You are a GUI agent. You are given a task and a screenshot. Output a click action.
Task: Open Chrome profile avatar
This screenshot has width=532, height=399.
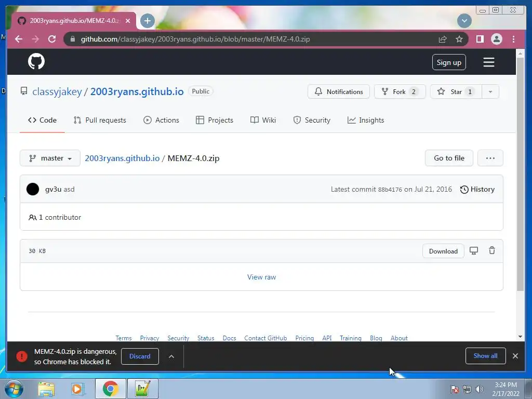click(x=496, y=39)
